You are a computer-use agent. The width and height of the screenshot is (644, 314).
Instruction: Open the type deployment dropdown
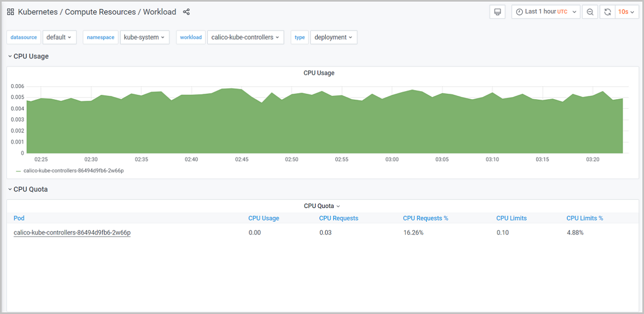pos(333,37)
